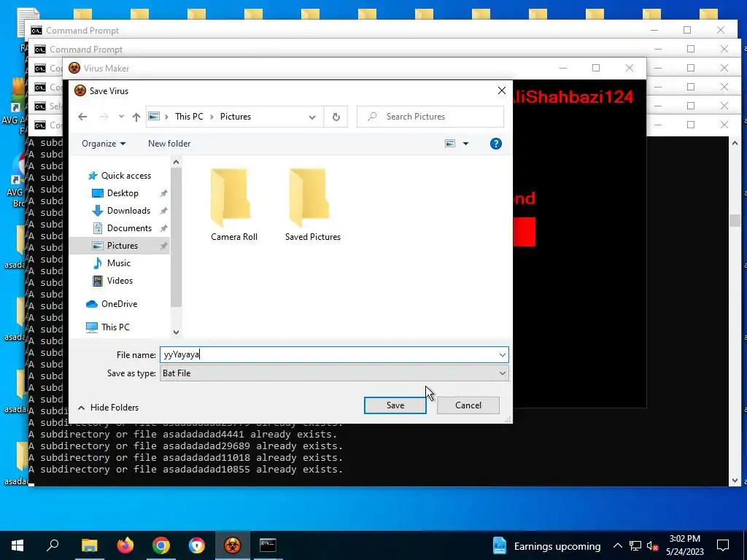Open the view options dropdown arrow
This screenshot has height=560, width=747.
466,144
